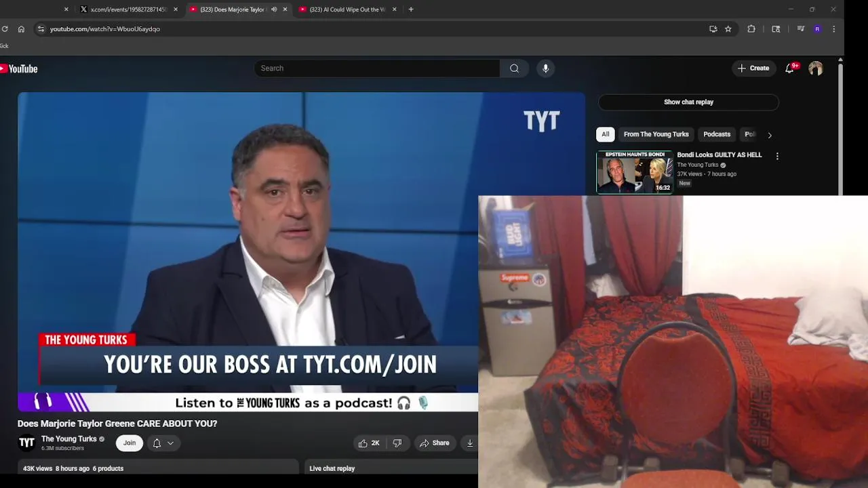Open the Bondi Looks Guilty video thumbnail
This screenshot has width=868, height=488.
635,172
